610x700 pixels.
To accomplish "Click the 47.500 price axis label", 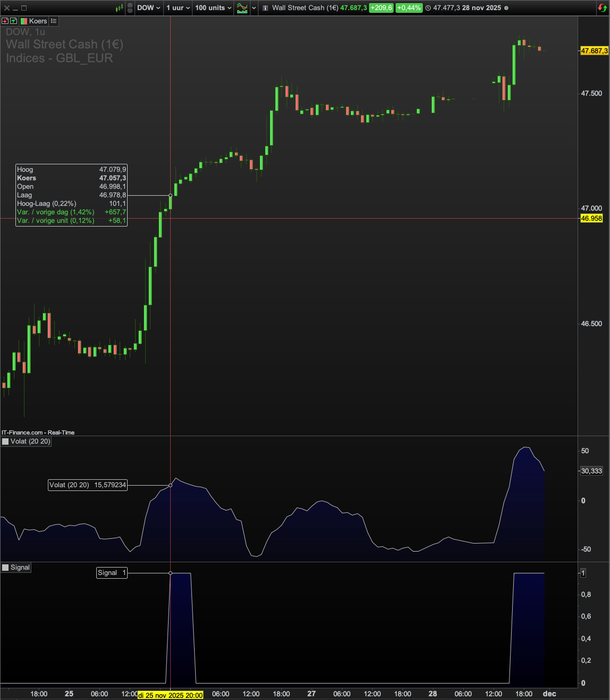I will click(591, 94).
